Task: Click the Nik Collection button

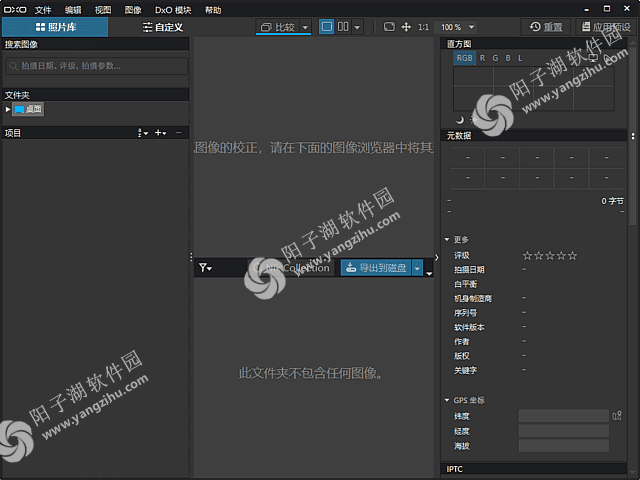Action: pyautogui.click(x=291, y=268)
